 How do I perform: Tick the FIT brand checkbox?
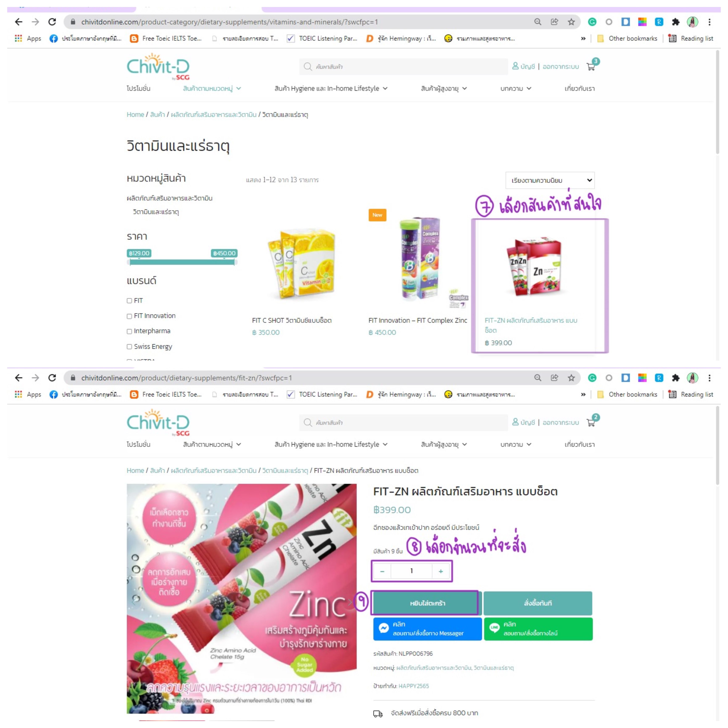coord(129,300)
